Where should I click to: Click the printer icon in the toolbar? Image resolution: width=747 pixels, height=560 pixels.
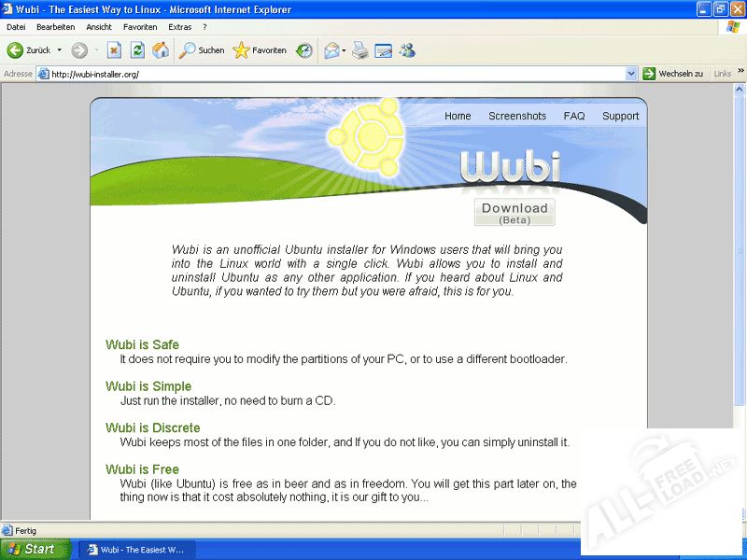[x=360, y=50]
